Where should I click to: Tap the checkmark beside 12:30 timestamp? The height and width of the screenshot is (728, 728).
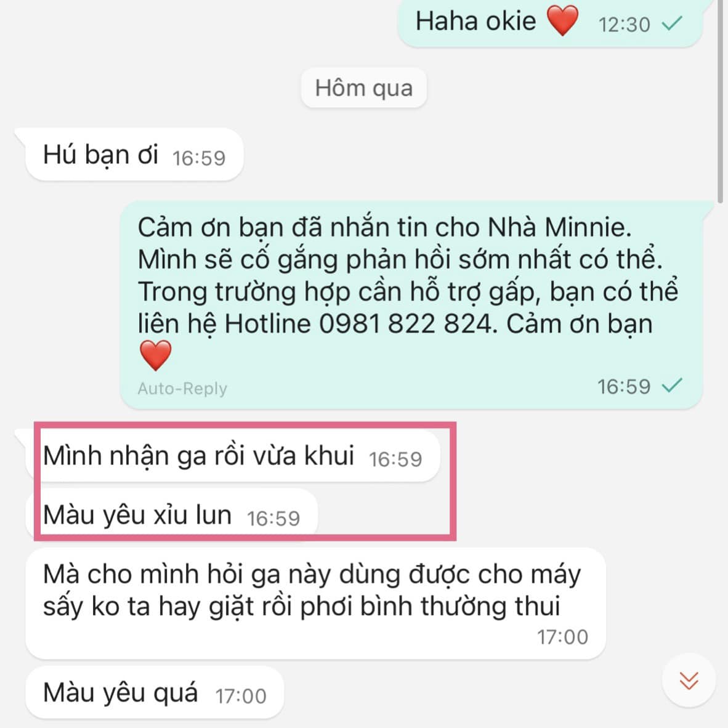[672, 23]
